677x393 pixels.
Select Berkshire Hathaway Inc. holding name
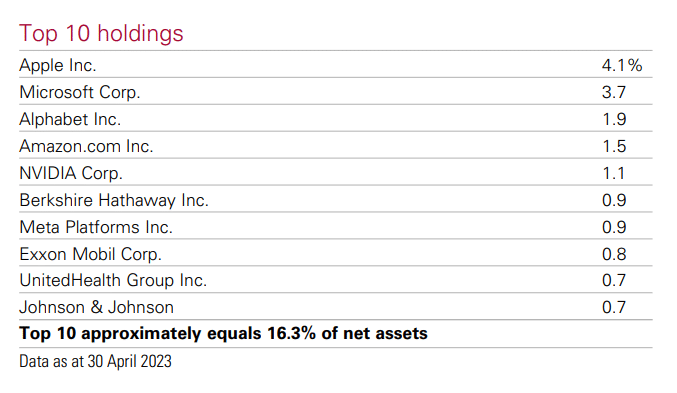coord(114,200)
